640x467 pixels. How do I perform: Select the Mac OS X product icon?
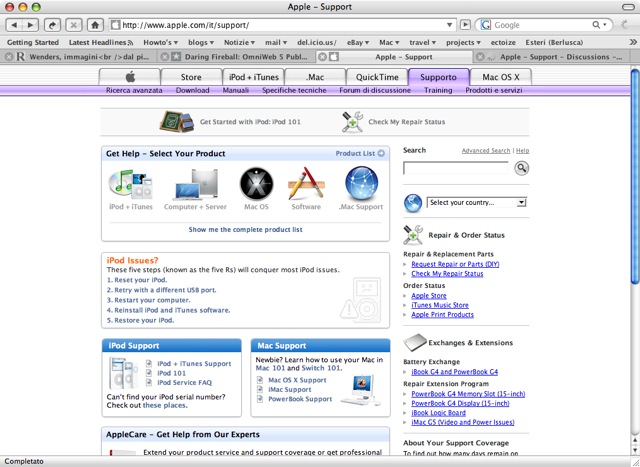[256, 184]
